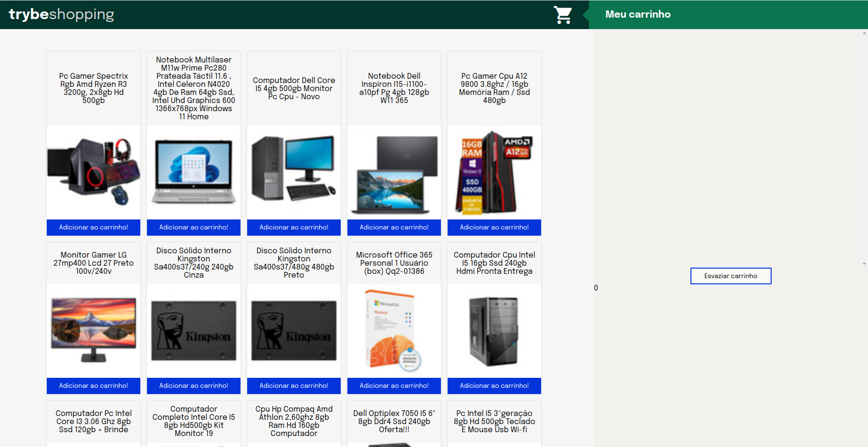Select the Pc Gamer Spectrix Rgb title
This screenshot has width=868, height=447.
(x=94, y=88)
